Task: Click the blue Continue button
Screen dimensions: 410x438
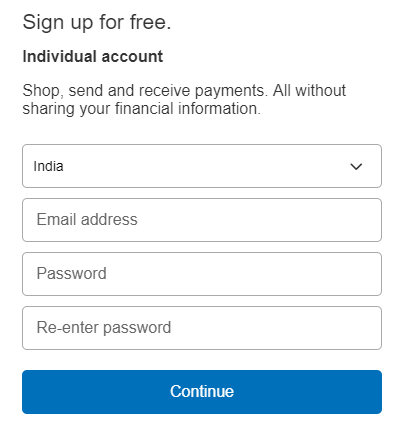Action: (x=202, y=392)
